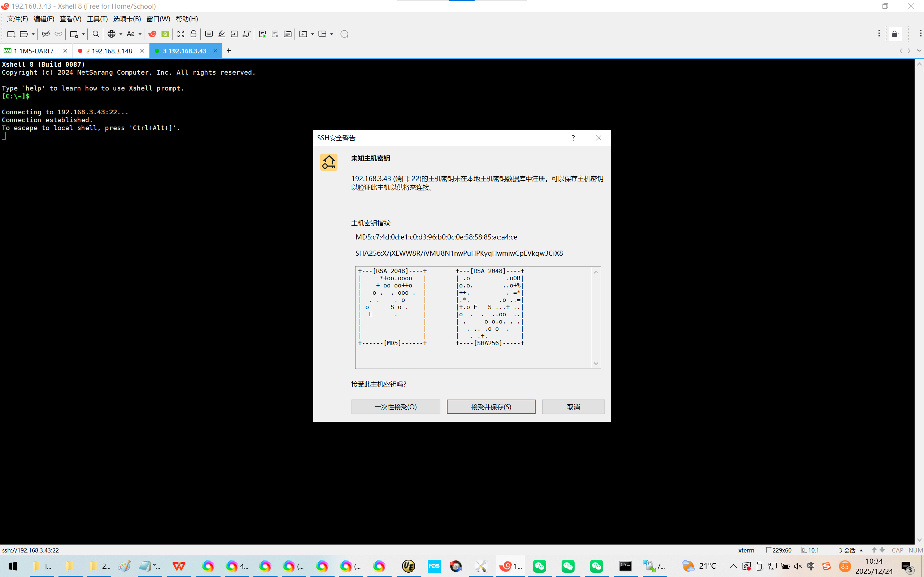
Task: Click the 接受并保存(S) button
Action: point(491,407)
